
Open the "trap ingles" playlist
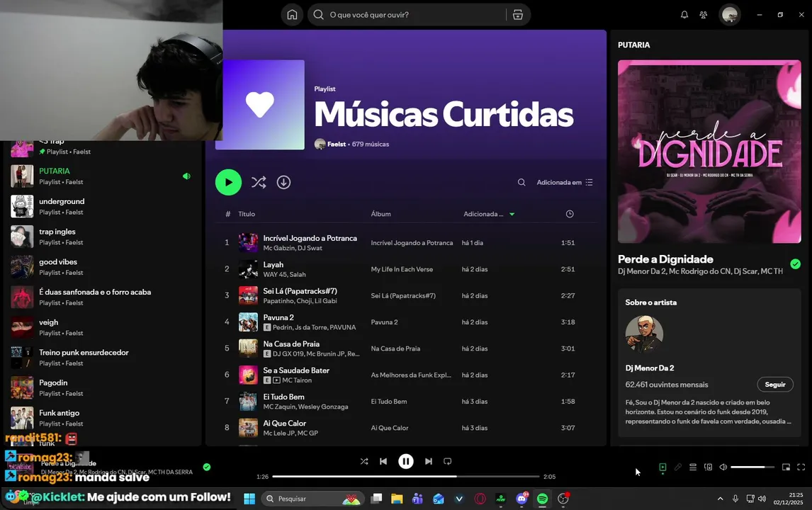101,237
